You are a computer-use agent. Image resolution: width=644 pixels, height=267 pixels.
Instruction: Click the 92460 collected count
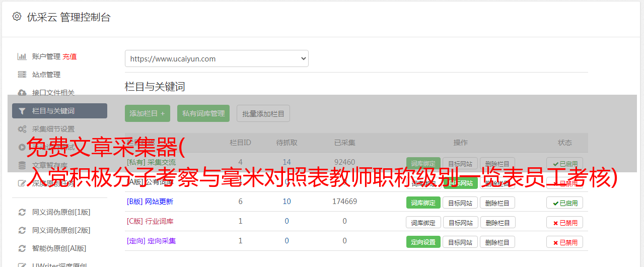(x=344, y=162)
